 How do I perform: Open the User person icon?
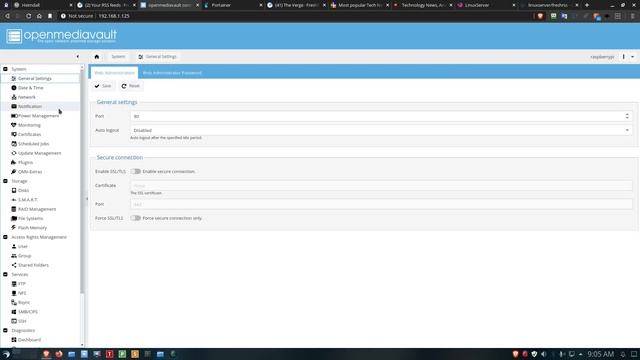pyautogui.click(x=14, y=247)
